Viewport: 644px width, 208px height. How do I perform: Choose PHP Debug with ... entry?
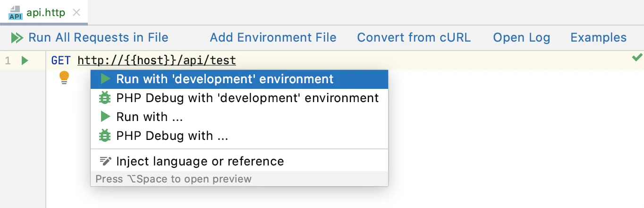[172, 136]
